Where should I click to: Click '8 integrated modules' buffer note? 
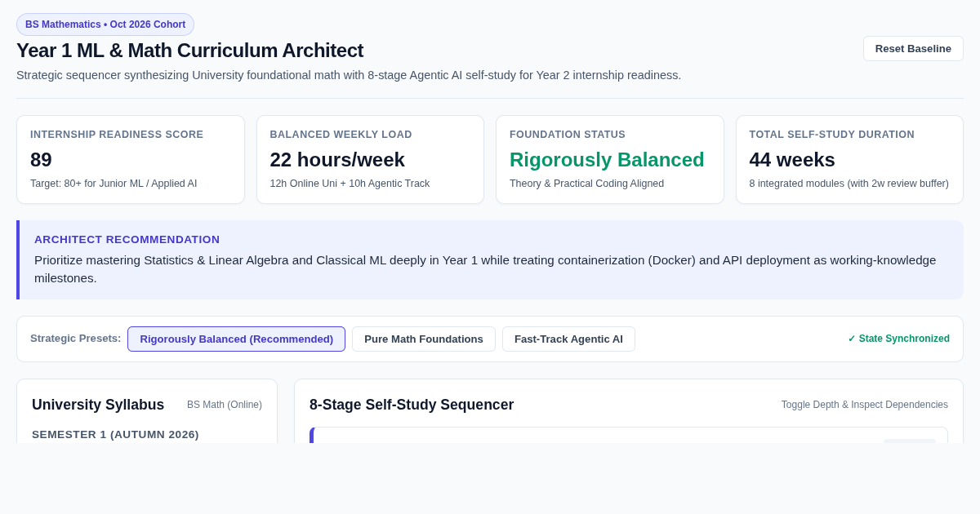point(849,184)
